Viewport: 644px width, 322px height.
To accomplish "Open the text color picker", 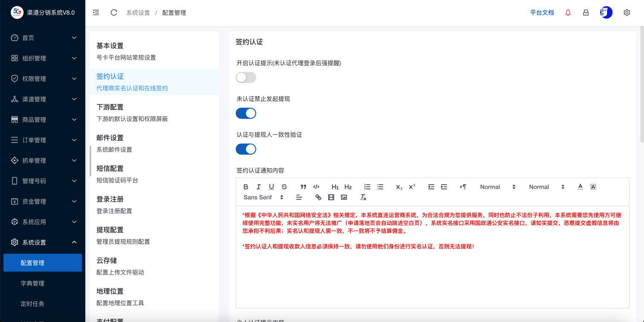I will click(580, 187).
